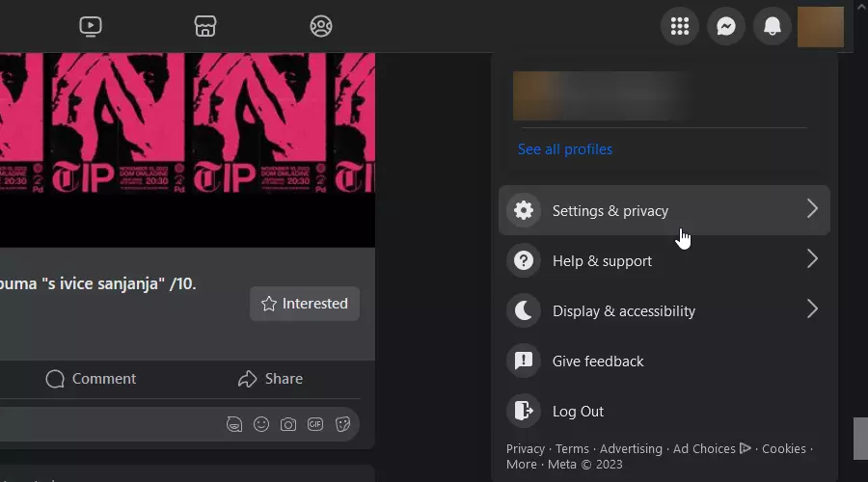
Task: Choose Give feedback
Action: 665,361
